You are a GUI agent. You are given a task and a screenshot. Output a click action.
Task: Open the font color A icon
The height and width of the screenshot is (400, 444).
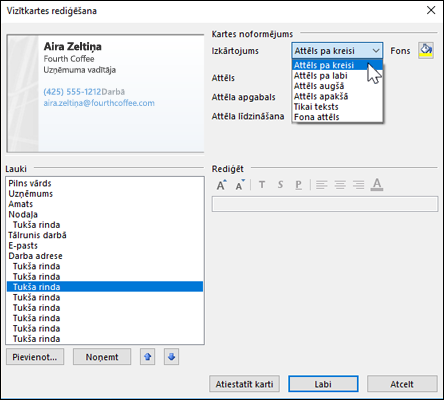point(377,185)
